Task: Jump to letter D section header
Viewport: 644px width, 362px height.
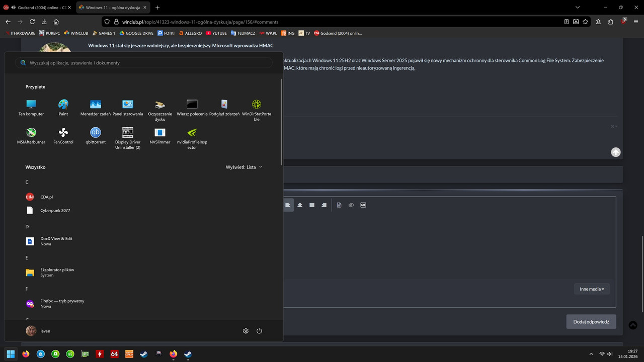Action: 27,227
